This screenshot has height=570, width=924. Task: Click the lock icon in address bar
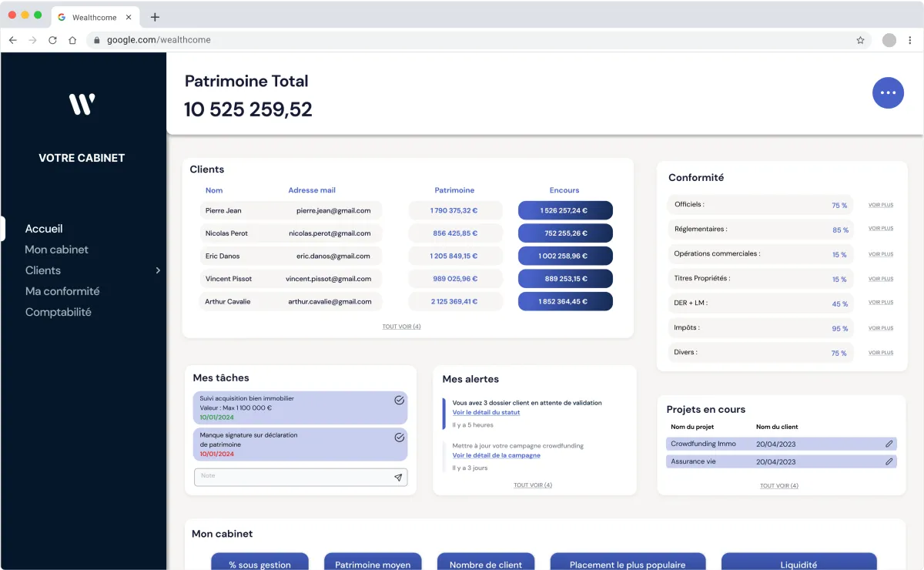click(x=96, y=40)
